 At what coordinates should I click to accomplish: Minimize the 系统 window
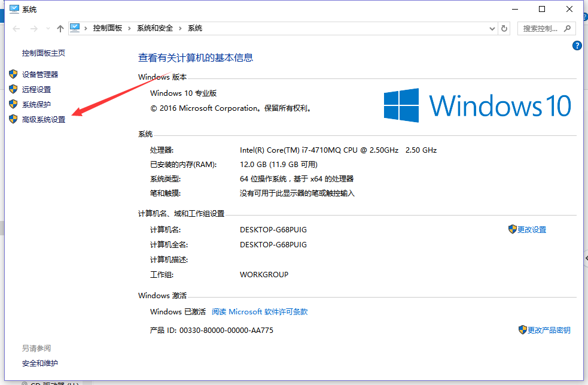[515, 9]
